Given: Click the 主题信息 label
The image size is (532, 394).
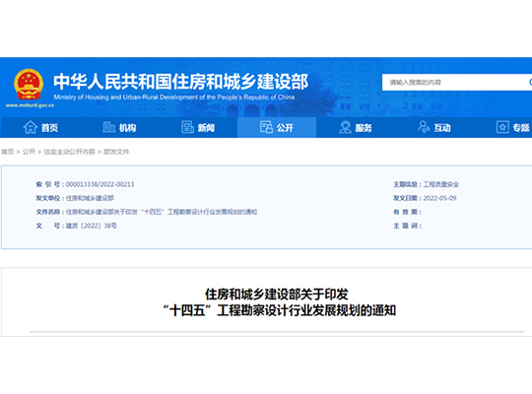Looking at the screenshot, I should 407,184.
